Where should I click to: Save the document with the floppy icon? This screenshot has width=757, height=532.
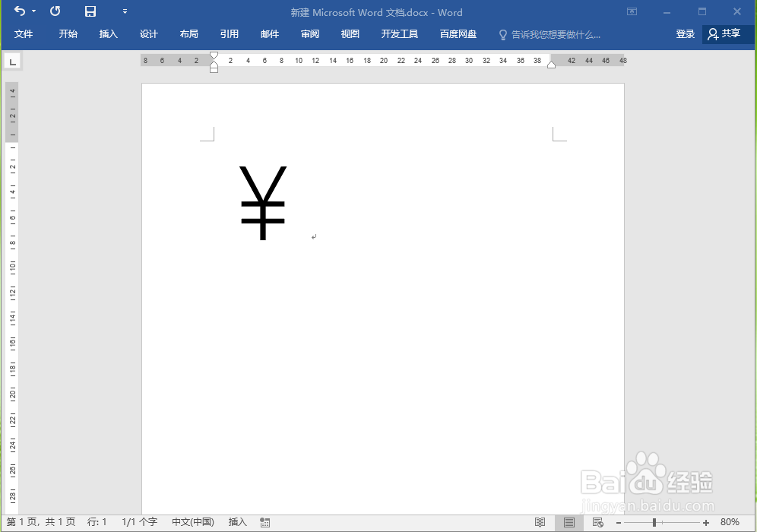pyautogui.click(x=90, y=11)
